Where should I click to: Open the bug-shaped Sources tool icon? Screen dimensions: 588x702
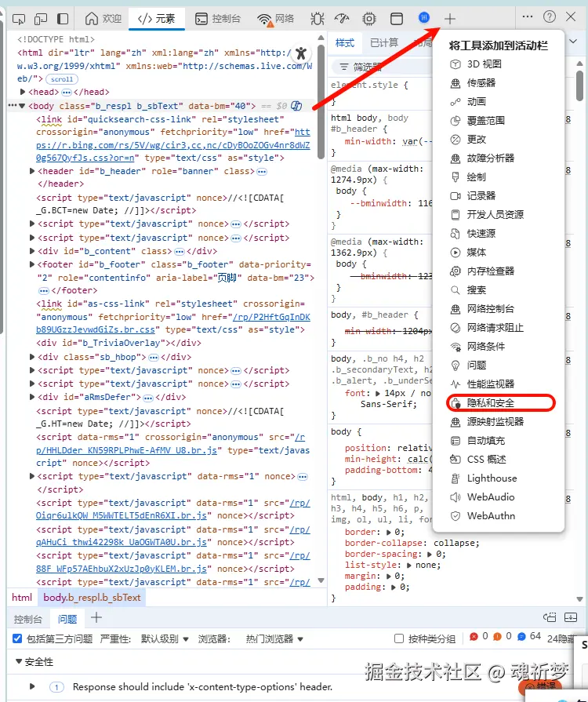[318, 19]
